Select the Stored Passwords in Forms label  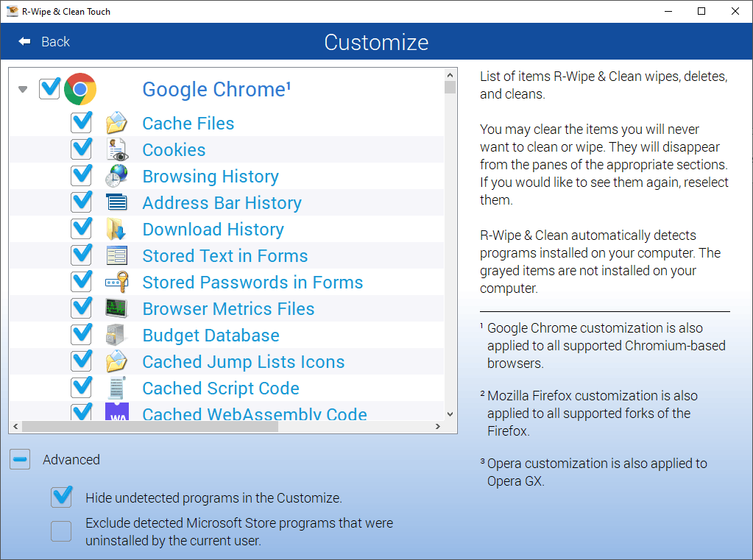(x=252, y=283)
